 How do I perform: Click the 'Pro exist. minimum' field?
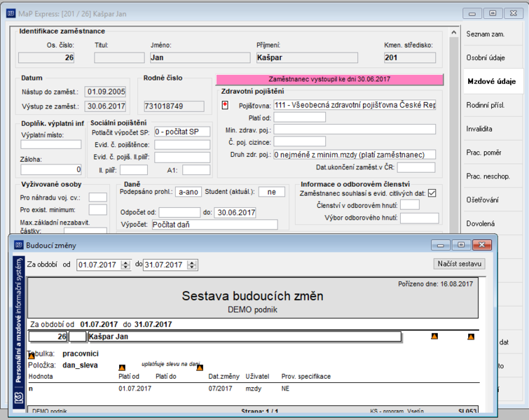click(x=98, y=210)
